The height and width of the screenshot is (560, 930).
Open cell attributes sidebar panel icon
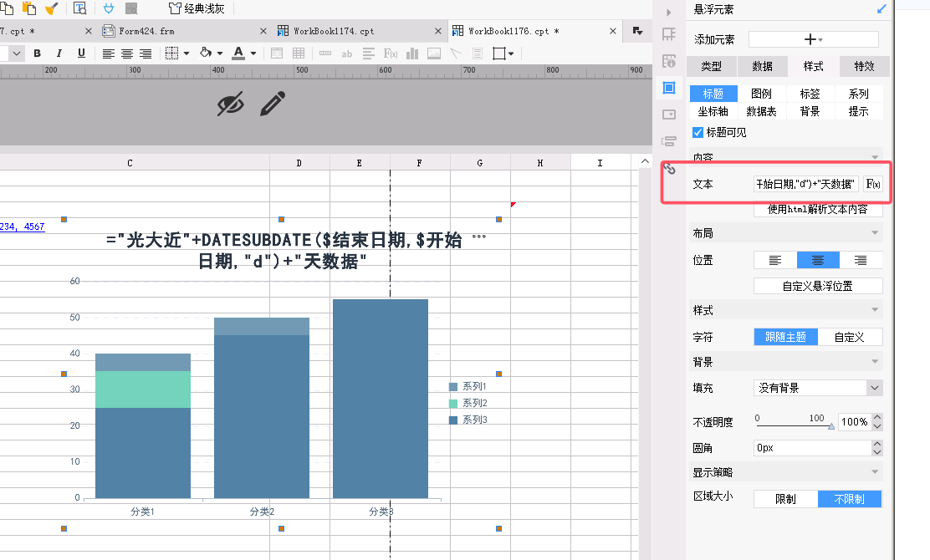pos(669,61)
